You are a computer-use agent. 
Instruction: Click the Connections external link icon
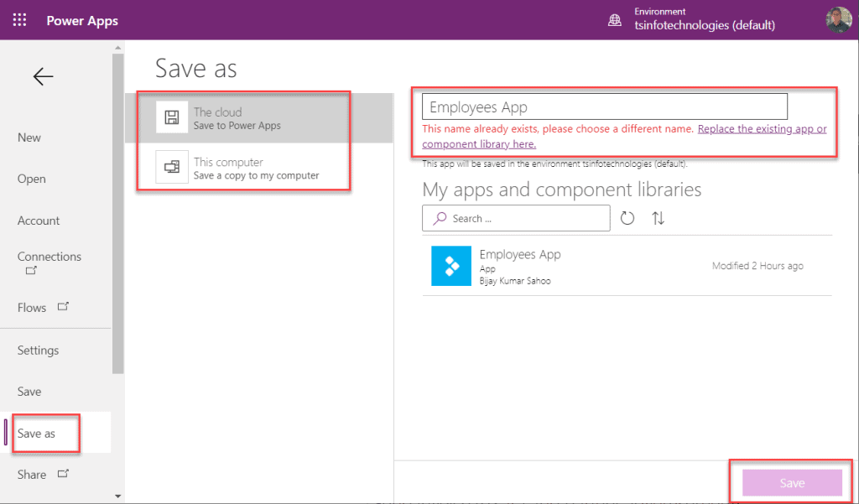click(31, 270)
